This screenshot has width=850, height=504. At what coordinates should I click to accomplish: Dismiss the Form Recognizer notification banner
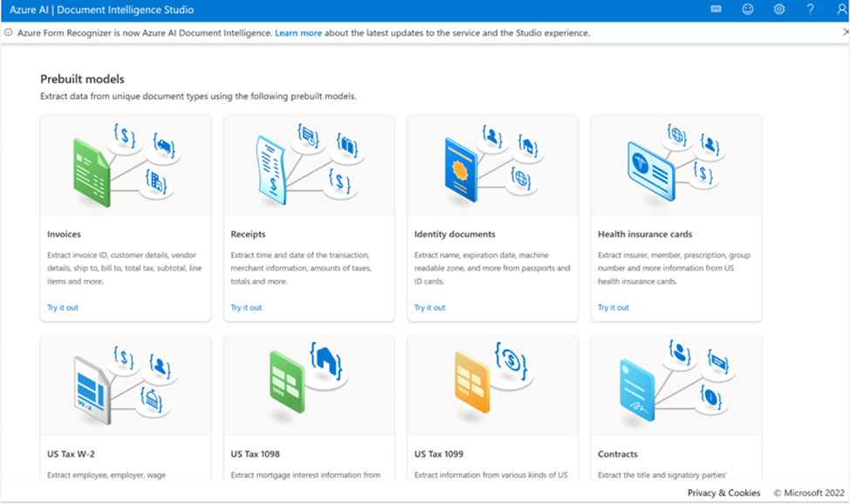tap(846, 32)
